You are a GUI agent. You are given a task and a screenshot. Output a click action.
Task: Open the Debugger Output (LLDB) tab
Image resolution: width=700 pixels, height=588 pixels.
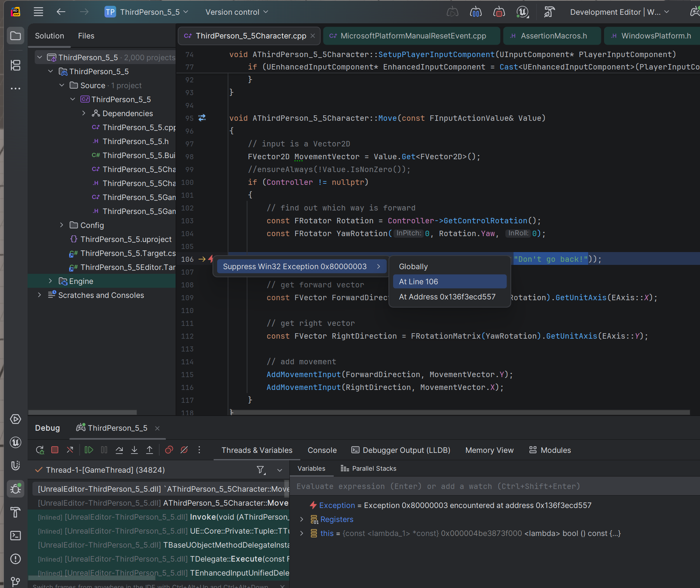[x=401, y=450]
